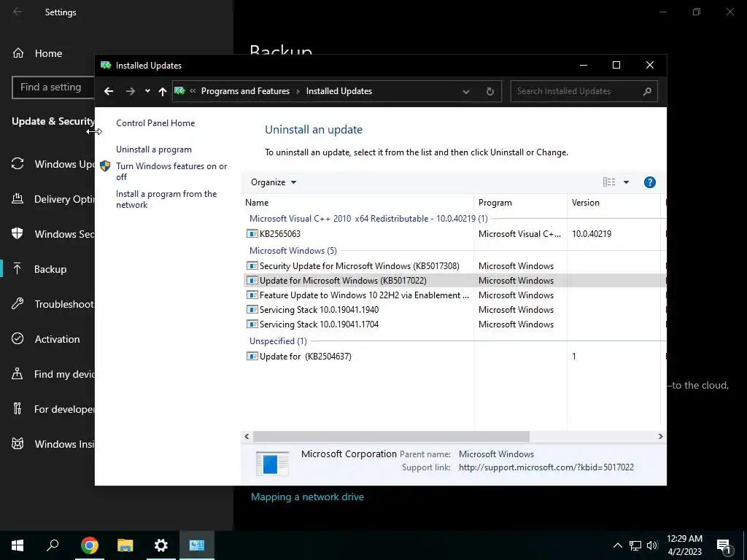Click the search magnifier in Installed Updates
This screenshot has height=560, width=747.
click(x=647, y=91)
